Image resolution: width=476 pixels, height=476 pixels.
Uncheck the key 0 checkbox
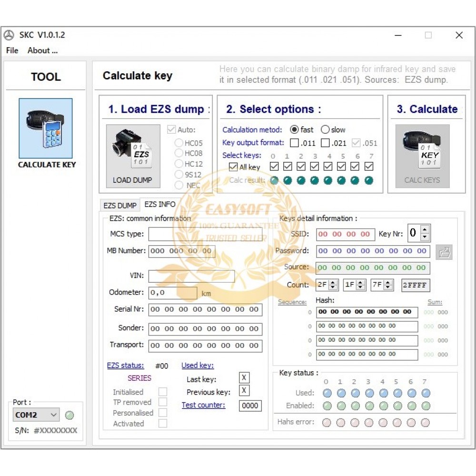274,166
